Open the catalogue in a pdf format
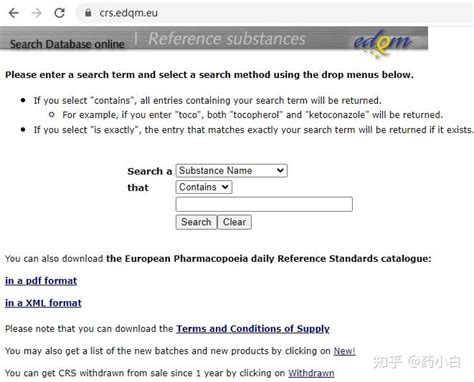 41,281
